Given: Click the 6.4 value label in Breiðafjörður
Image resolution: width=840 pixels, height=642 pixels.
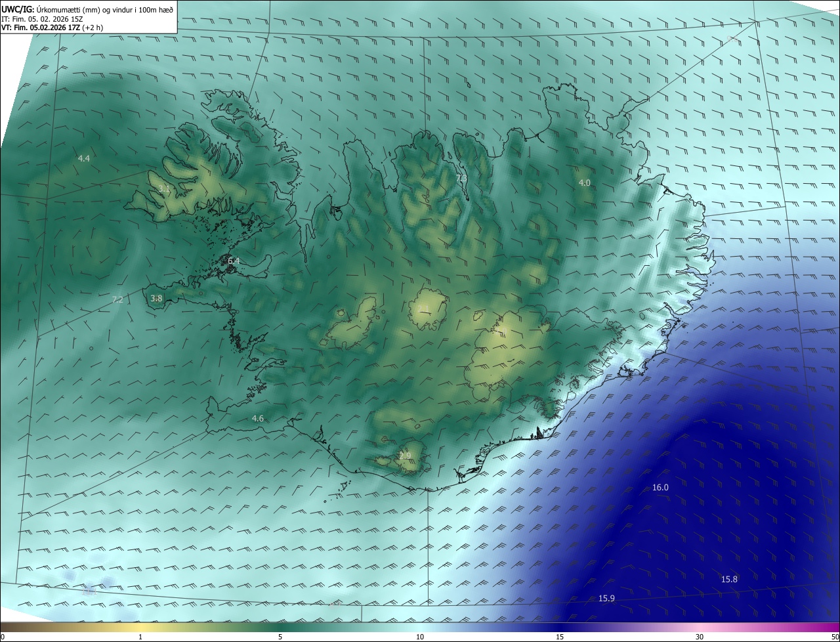Looking at the screenshot, I should click(234, 261).
